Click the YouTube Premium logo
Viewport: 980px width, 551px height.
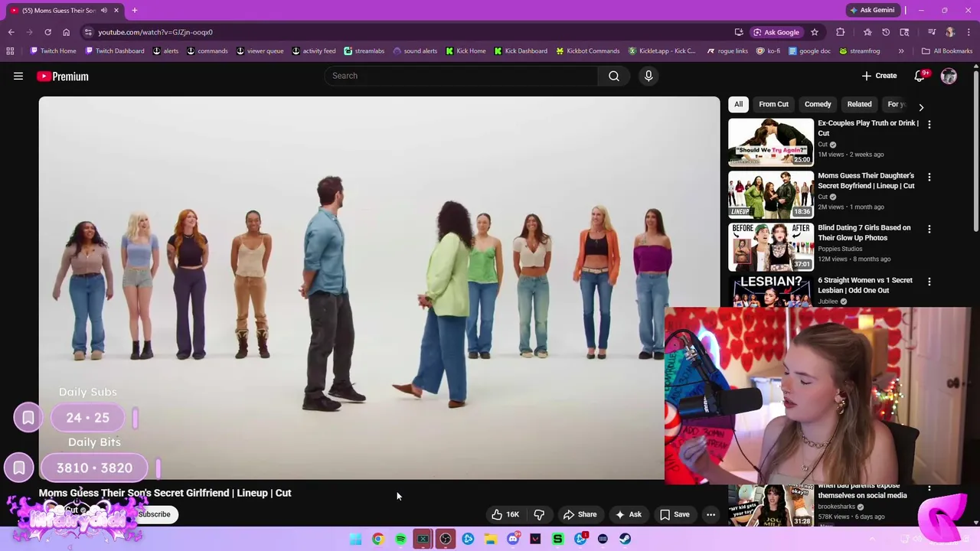point(63,76)
